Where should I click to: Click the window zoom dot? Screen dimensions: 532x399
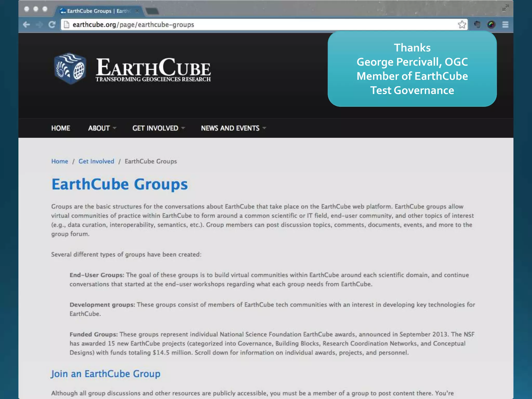45,9
